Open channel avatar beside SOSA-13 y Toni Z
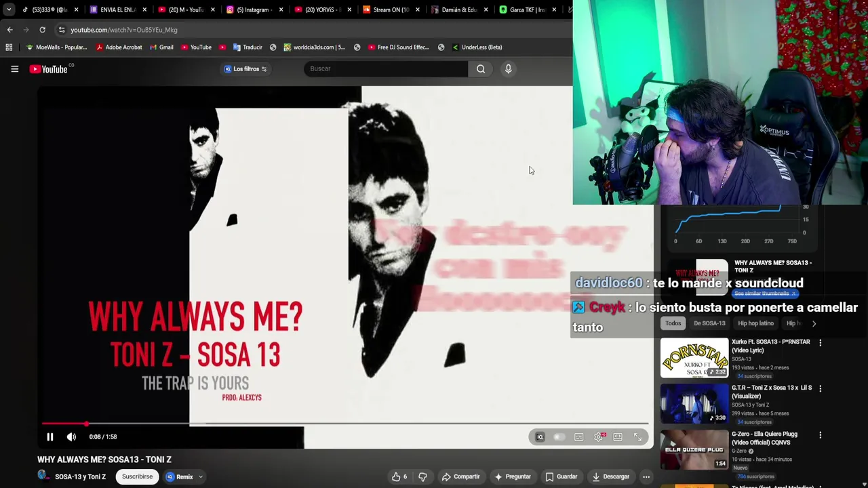 tap(43, 476)
